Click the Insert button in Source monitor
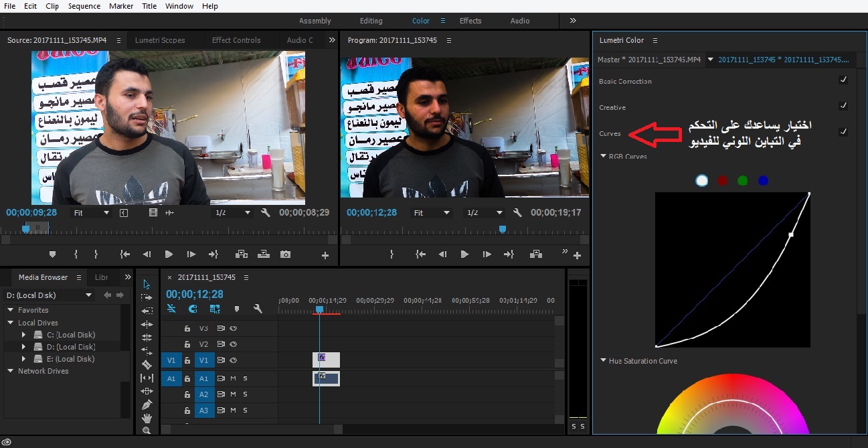 [242, 254]
